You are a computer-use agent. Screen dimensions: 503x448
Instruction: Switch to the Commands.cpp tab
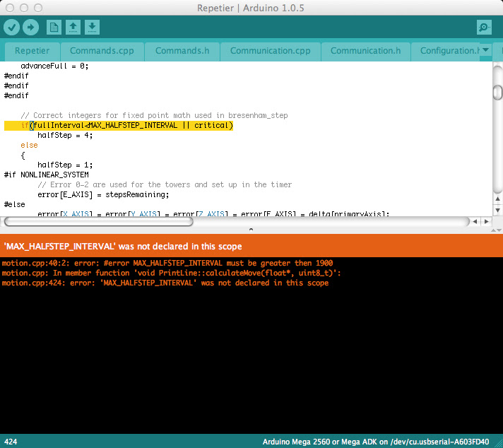pyautogui.click(x=102, y=51)
